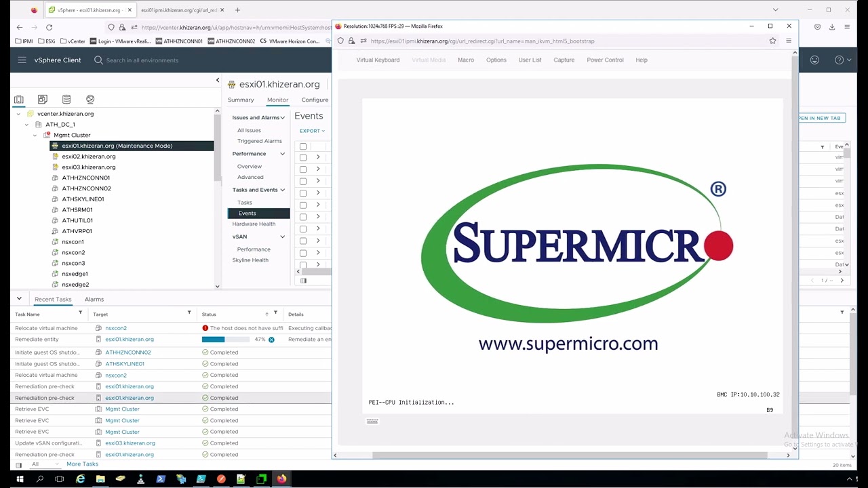The height and width of the screenshot is (488, 868).
Task: Click the IPMI console horizontal scrollbar
Action: 569,455
